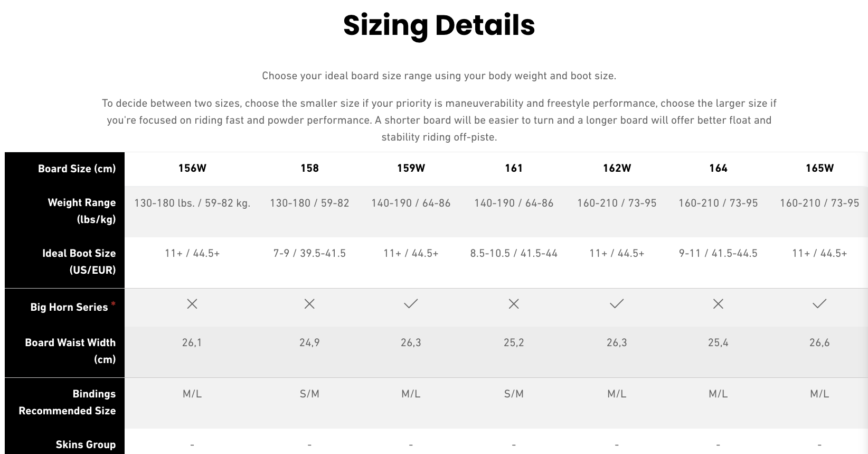Click the Board Waist Width row label
Screen dimensions: 868x454
[x=70, y=351]
